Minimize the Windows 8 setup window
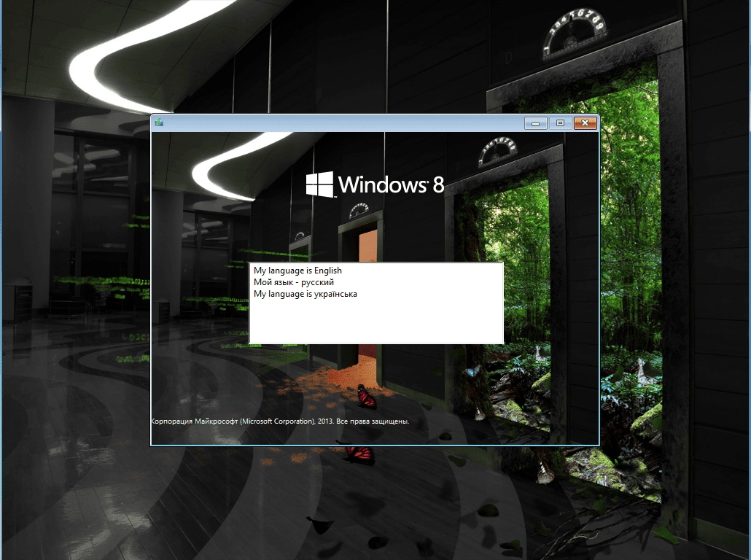This screenshot has width=751, height=560. [535, 123]
